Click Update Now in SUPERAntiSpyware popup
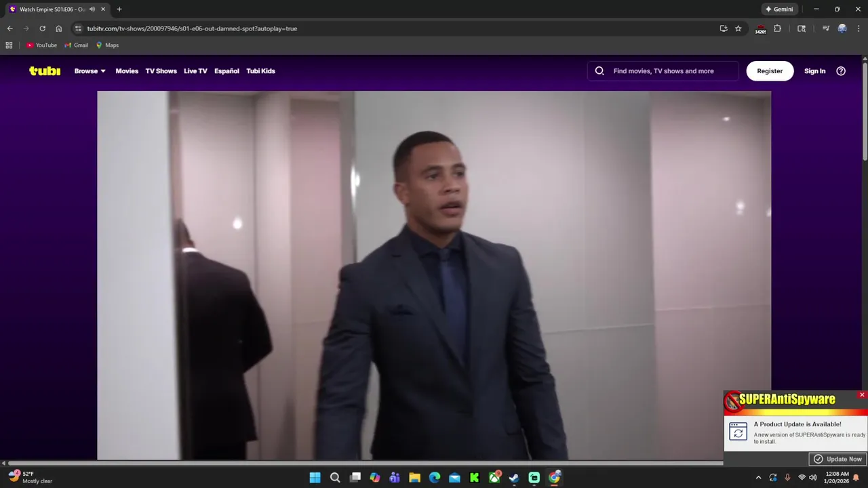Image resolution: width=868 pixels, height=488 pixels. click(x=838, y=459)
